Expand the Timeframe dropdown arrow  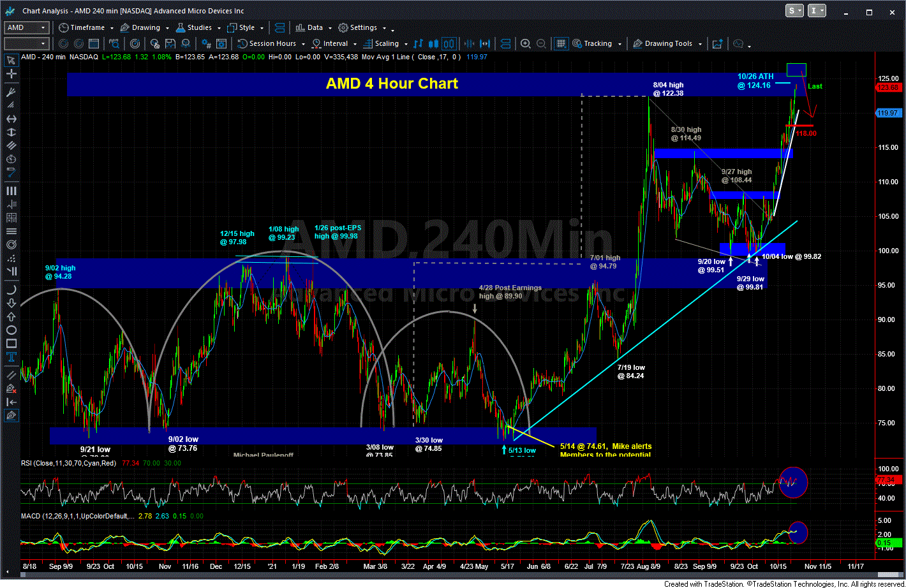tap(112, 28)
